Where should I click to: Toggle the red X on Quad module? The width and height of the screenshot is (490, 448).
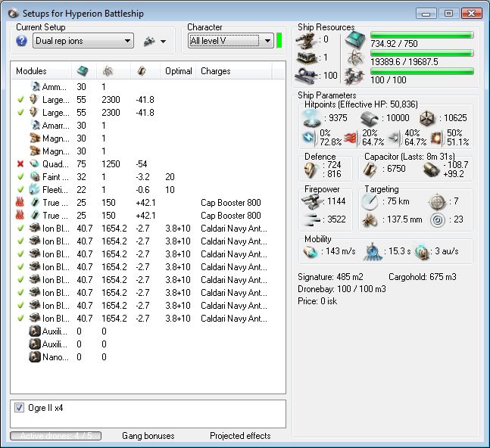(20, 164)
